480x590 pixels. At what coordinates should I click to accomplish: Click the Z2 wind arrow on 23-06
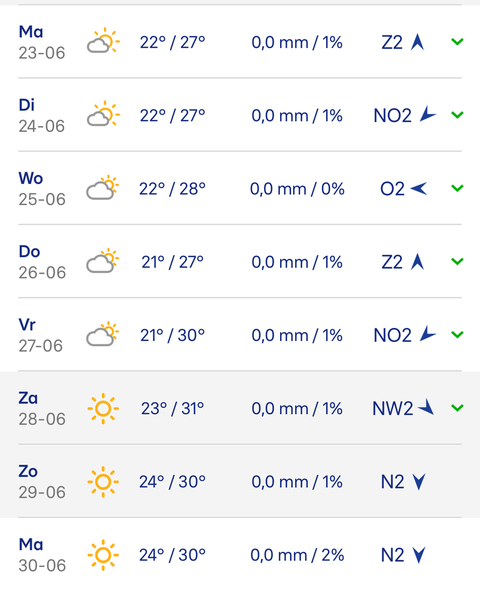pyautogui.click(x=418, y=42)
